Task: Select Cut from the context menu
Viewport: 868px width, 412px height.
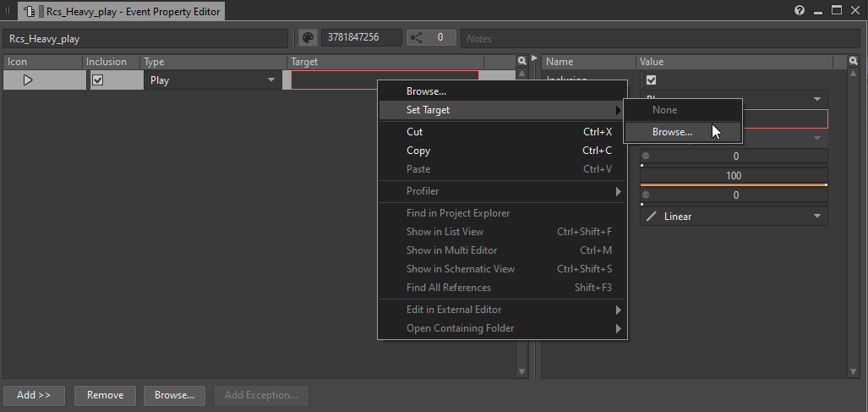Action: click(414, 132)
